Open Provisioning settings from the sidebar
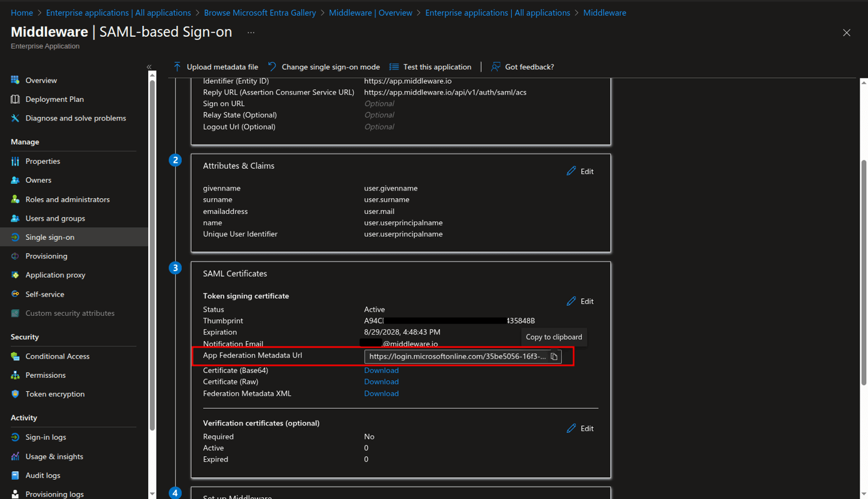This screenshot has height=499, width=868. coord(45,256)
